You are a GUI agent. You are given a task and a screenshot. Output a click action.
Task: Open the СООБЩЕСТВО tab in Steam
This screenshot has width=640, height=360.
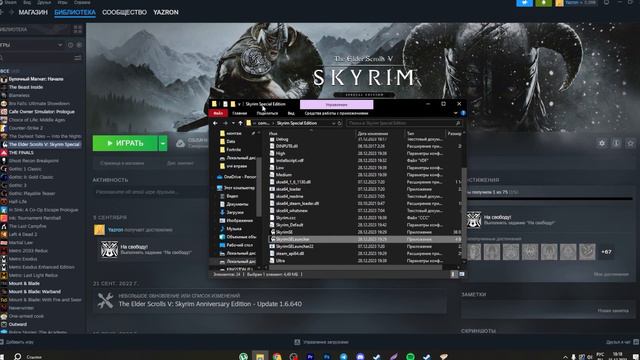click(124, 12)
